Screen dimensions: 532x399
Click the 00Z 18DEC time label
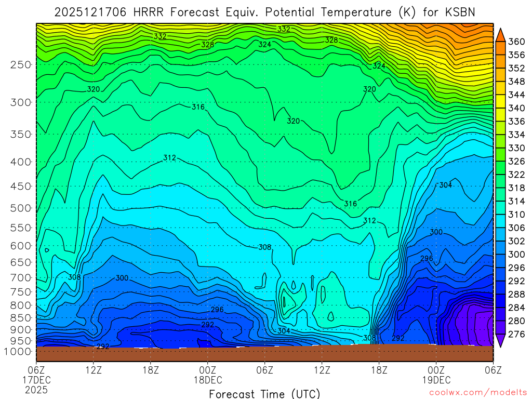[x=208, y=375]
